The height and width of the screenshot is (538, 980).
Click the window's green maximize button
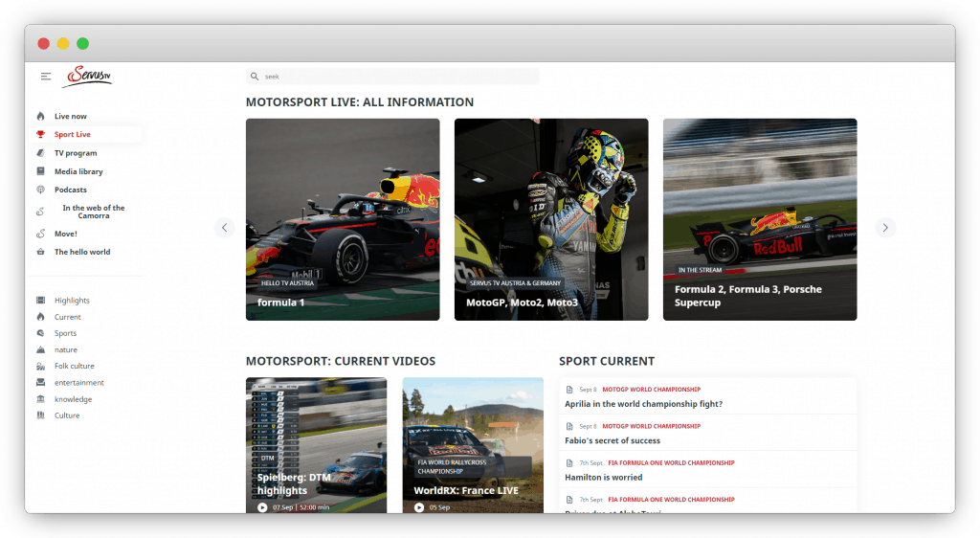pos(82,43)
